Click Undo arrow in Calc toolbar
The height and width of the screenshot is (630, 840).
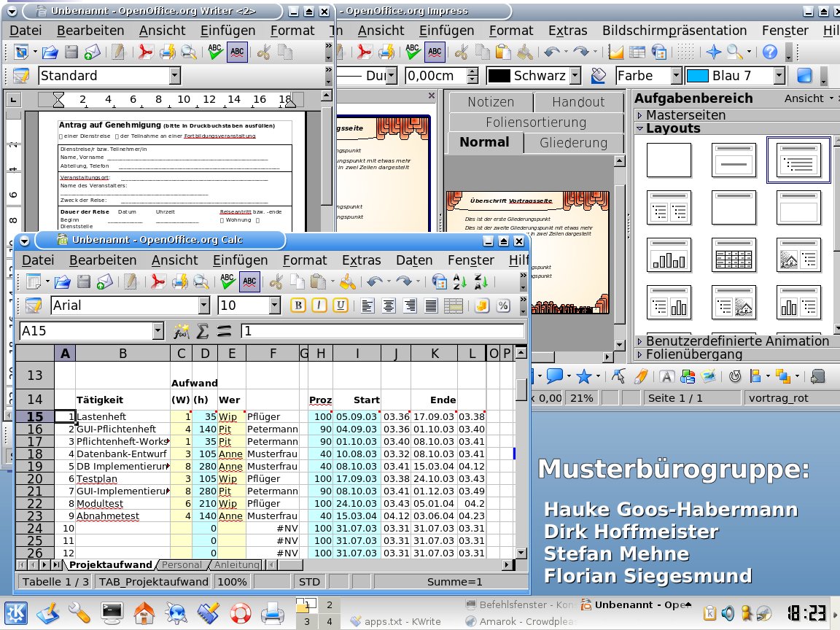tap(375, 281)
